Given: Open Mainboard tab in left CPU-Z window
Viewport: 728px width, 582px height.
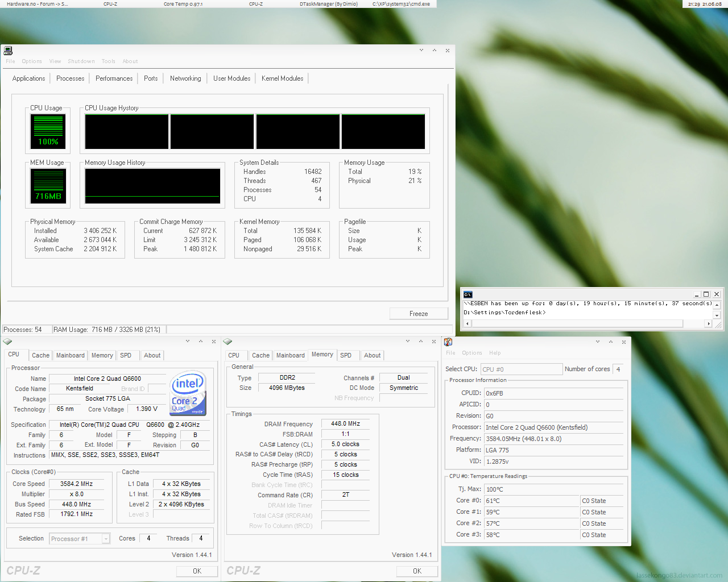Looking at the screenshot, I should [x=71, y=355].
